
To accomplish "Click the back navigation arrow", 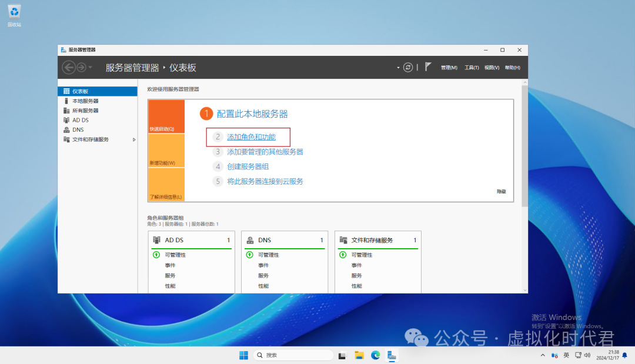I will click(x=69, y=68).
